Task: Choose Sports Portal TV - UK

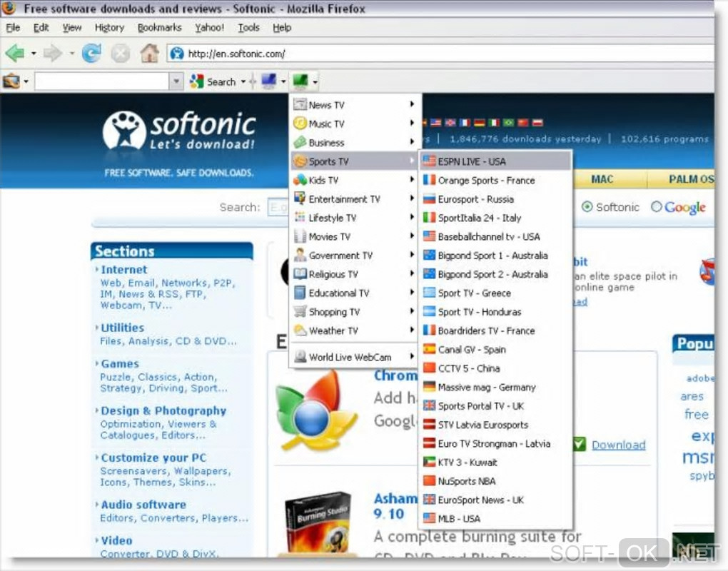Action: point(495,405)
